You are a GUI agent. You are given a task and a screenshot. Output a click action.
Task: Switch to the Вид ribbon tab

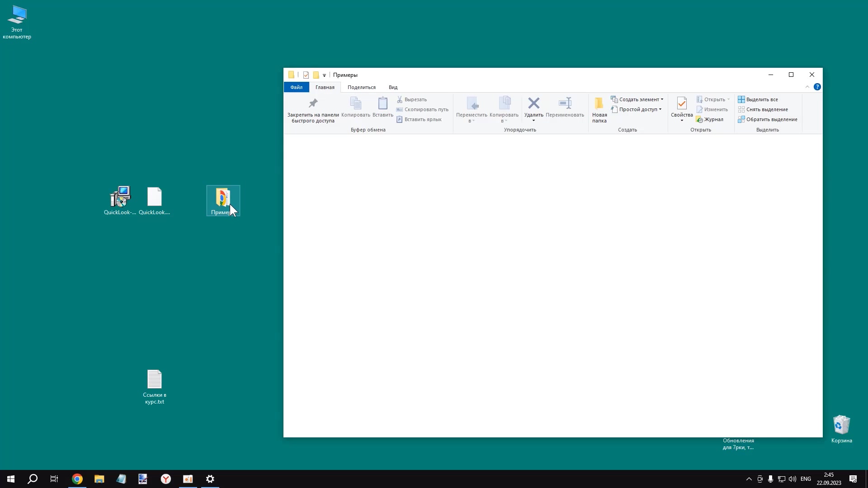[393, 87]
